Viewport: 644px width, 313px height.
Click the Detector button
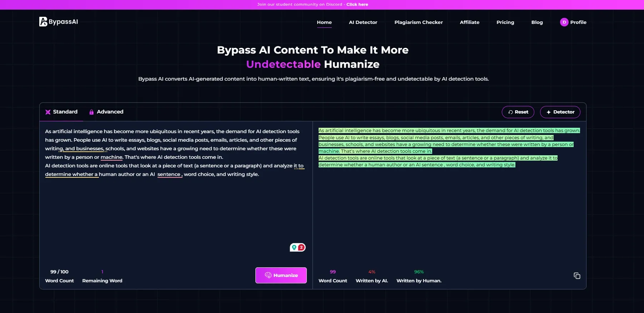pyautogui.click(x=560, y=112)
